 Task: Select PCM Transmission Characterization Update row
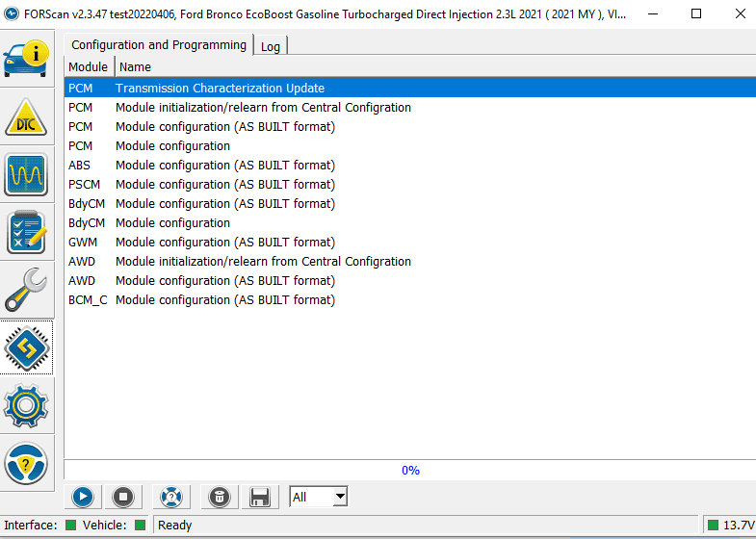410,89
